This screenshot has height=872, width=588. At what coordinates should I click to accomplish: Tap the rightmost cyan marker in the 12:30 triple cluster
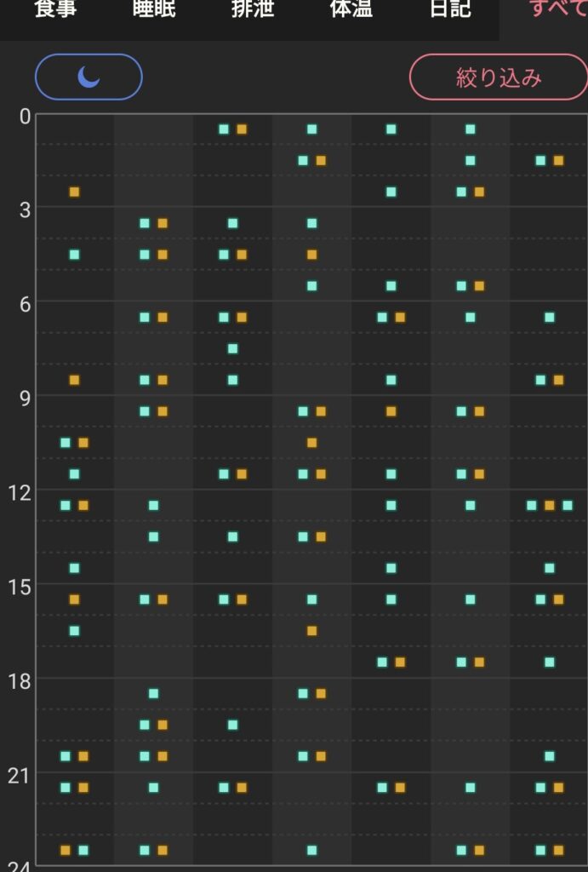pos(568,505)
